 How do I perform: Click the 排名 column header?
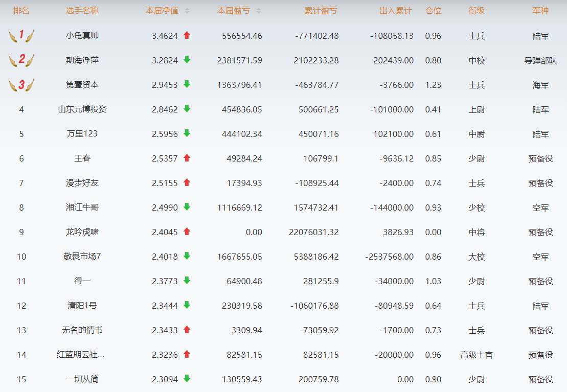pos(21,11)
